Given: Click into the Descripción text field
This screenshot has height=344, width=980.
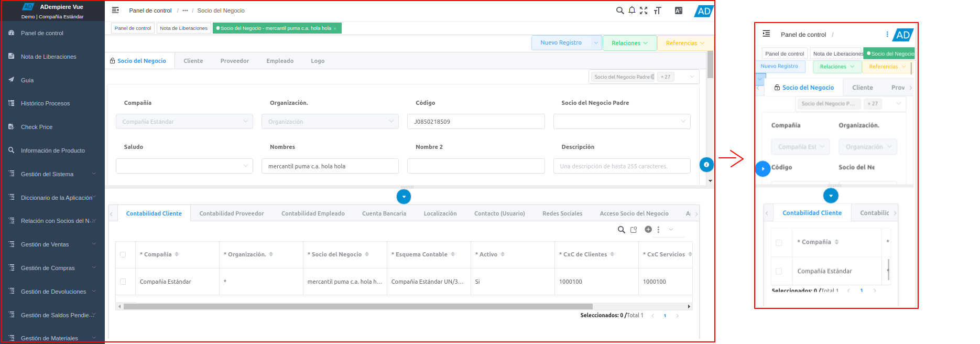Looking at the screenshot, I should (x=622, y=166).
